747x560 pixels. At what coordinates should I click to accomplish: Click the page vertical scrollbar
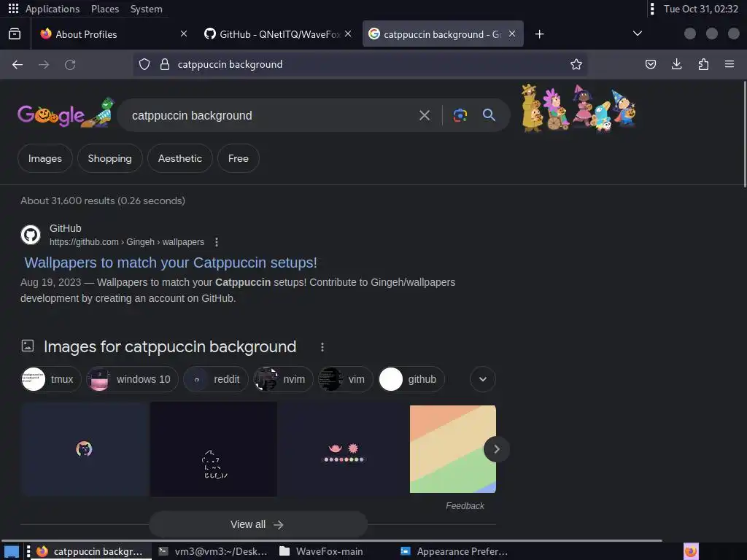[x=744, y=134]
